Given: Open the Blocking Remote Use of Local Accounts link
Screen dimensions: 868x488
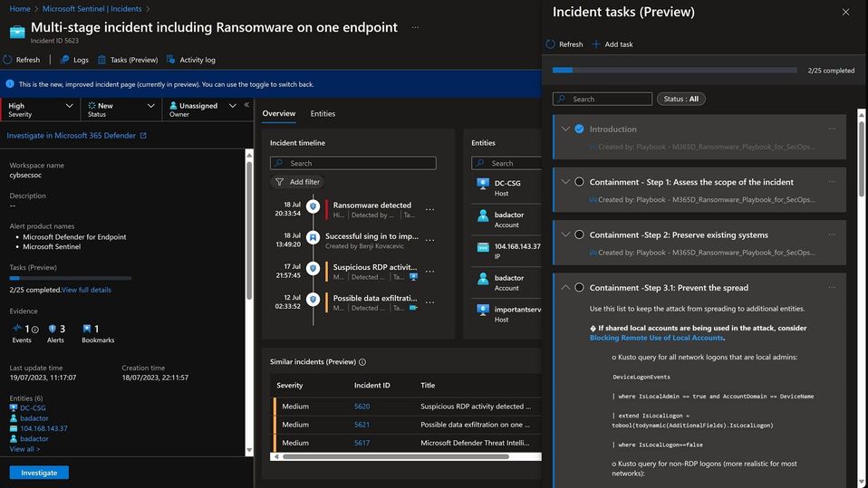Looking at the screenshot, I should 656,338.
